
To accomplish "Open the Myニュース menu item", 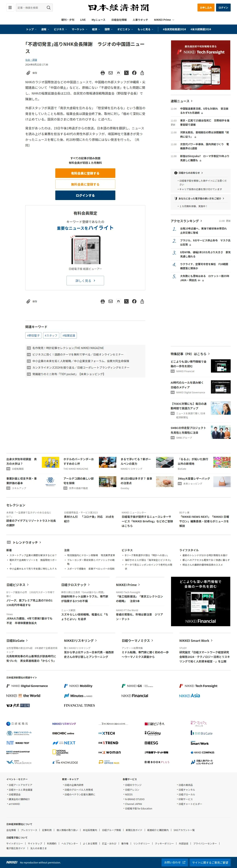I will tap(98, 20).
